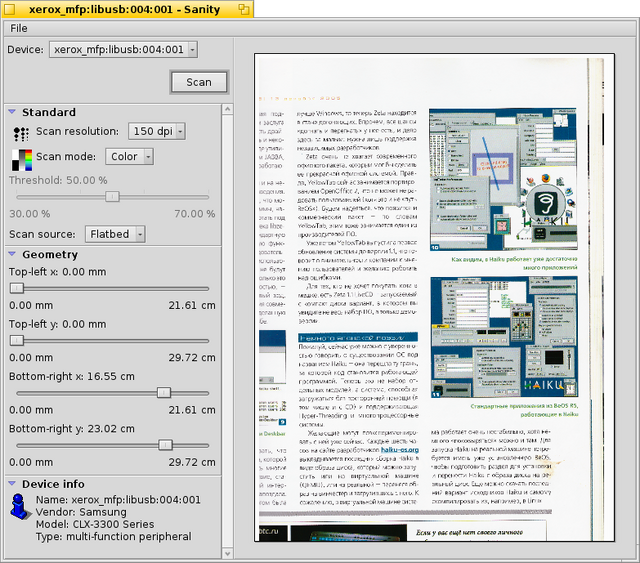Click the 'Scan mode:' label

tap(66, 156)
